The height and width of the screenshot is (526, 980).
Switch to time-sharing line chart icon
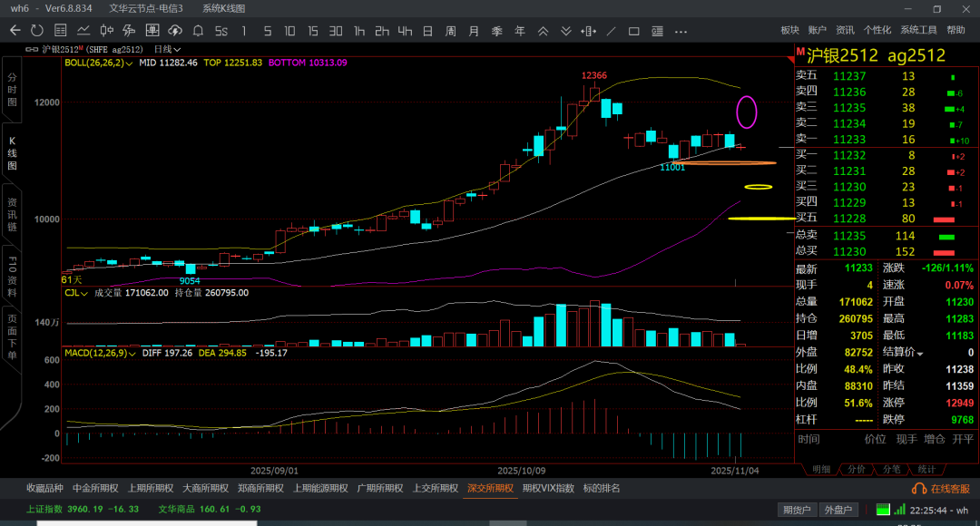(83, 31)
